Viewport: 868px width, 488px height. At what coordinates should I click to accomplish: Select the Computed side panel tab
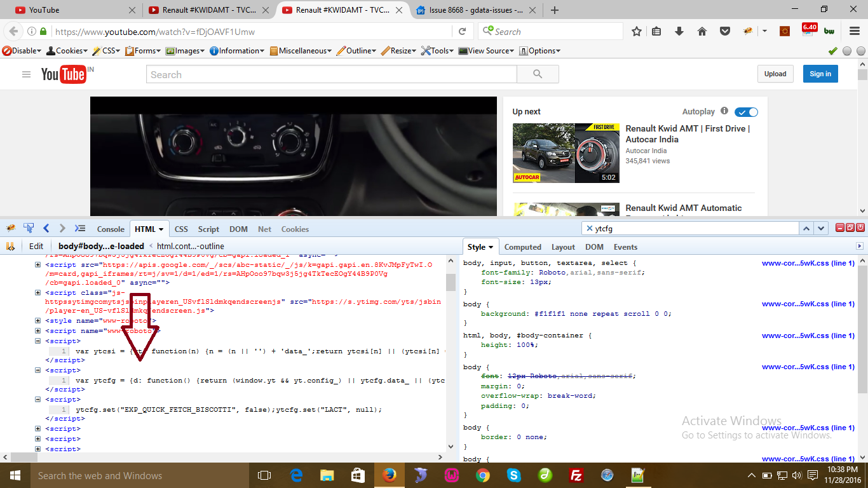pos(522,247)
